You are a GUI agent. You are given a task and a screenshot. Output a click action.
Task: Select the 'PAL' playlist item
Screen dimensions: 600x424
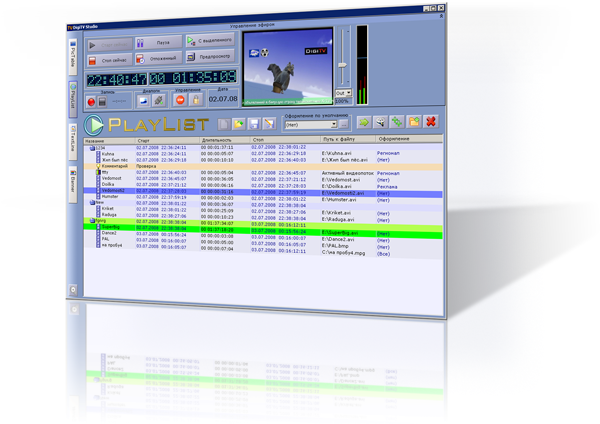105,239
